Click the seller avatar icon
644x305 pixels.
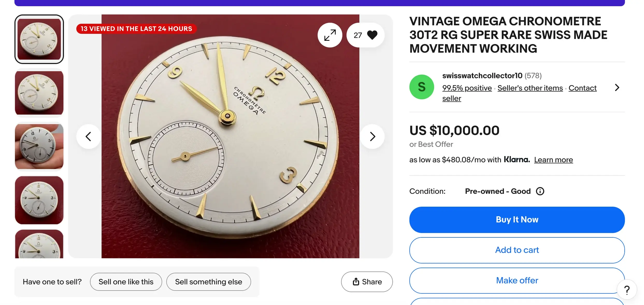point(421,87)
